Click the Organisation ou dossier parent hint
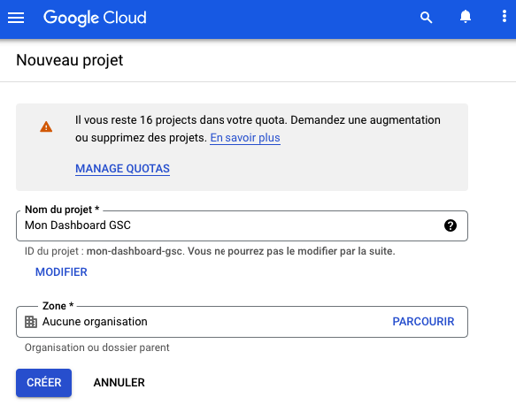Screen dimensions: 516x420 (97, 347)
